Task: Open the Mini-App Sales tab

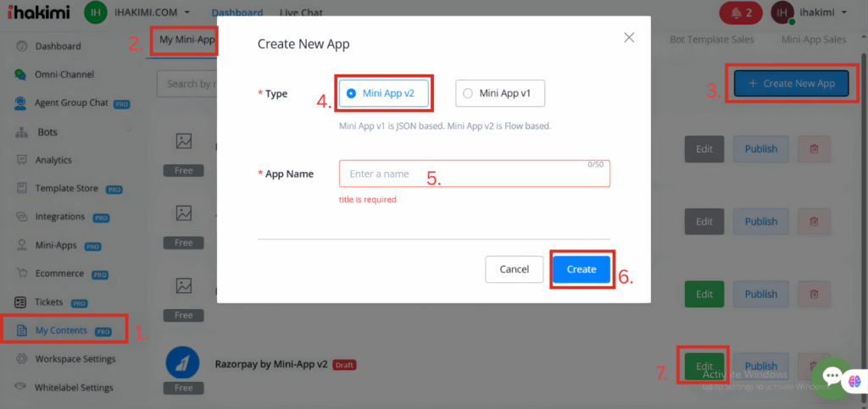Action: pos(813,40)
